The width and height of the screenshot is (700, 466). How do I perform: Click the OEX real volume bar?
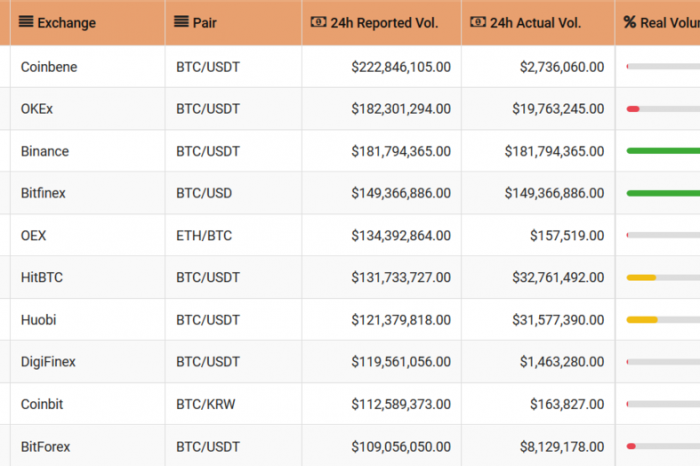coord(663,235)
